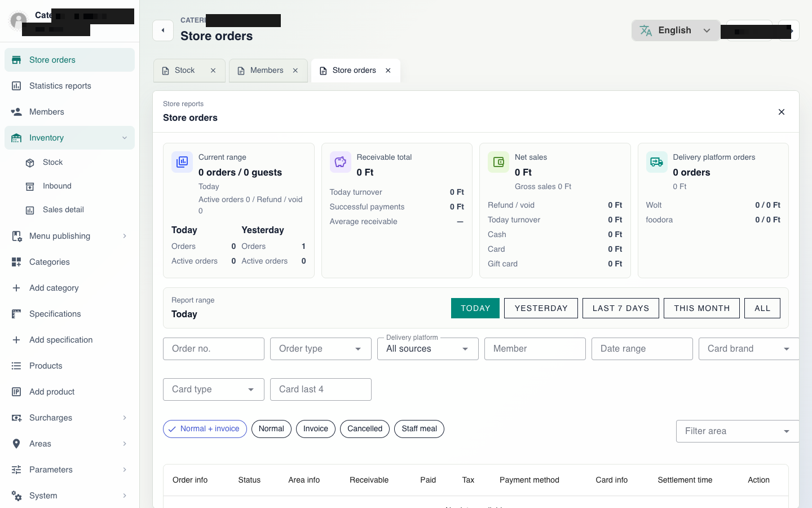812x508 pixels.
Task: Open the Delivery platform All sources dropdown
Action: [428, 349]
